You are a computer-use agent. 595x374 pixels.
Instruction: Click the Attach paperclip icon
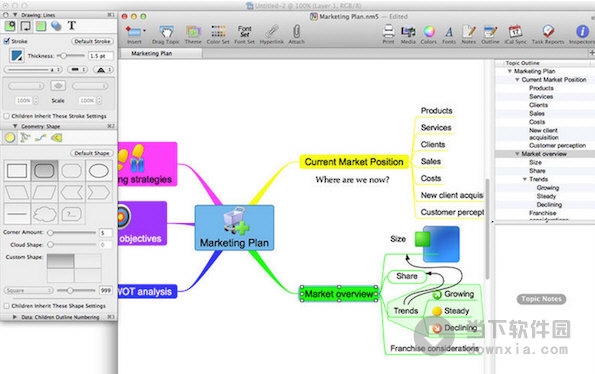tap(297, 31)
